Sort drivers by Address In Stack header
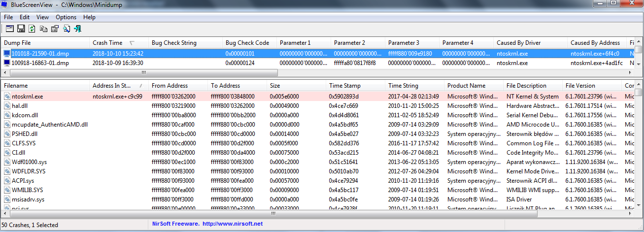Viewport: 644px width, 232px height. (119, 86)
